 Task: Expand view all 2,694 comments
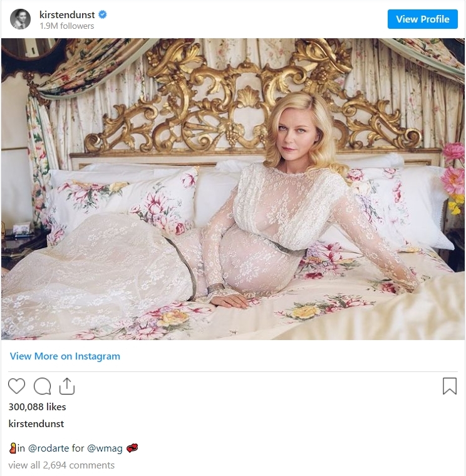click(x=61, y=465)
